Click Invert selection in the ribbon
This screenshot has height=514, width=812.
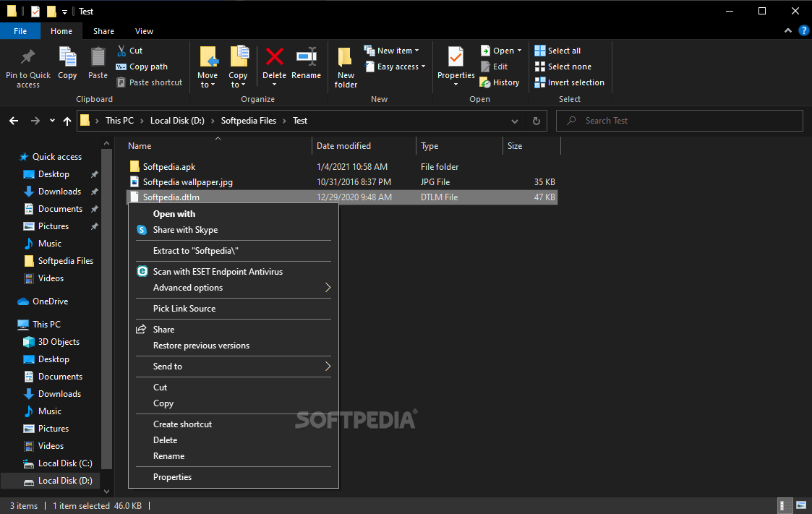[570, 82]
